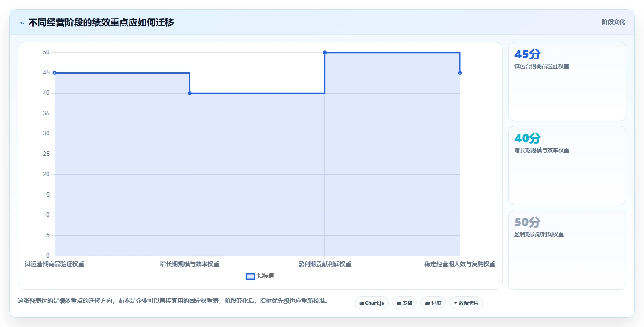The width and height of the screenshot is (644, 327).
Task: Click the lightning icon beside the title
Action: click(21, 22)
